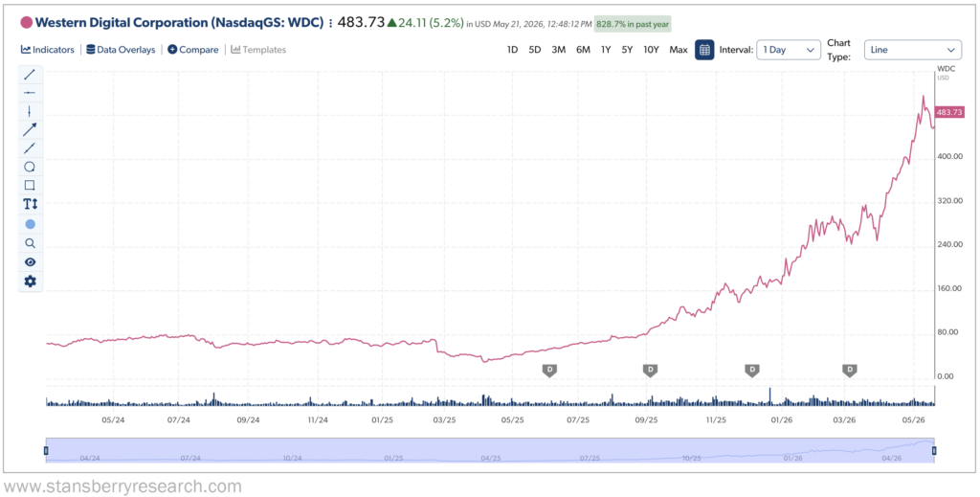Set range to 6M

583,50
